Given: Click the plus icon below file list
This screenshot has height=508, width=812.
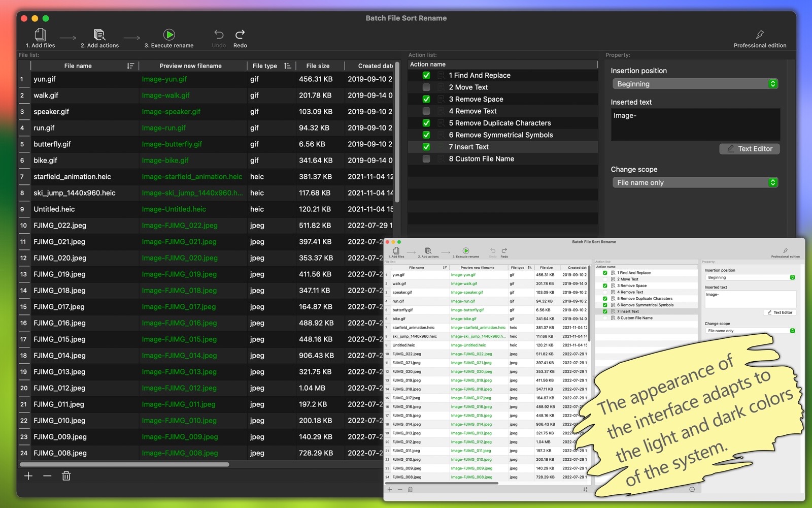Looking at the screenshot, I should coord(28,476).
